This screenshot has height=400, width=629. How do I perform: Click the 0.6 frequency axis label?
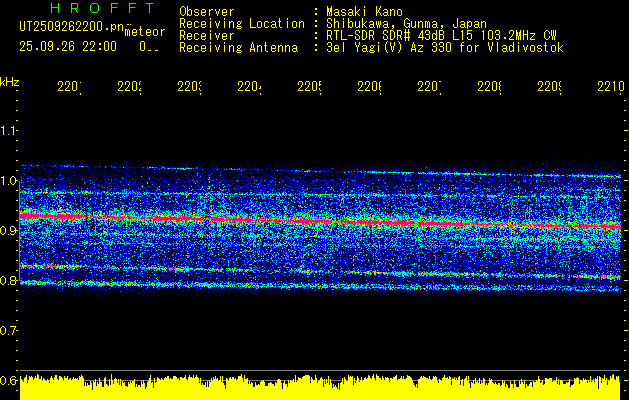pyautogui.click(x=8, y=380)
